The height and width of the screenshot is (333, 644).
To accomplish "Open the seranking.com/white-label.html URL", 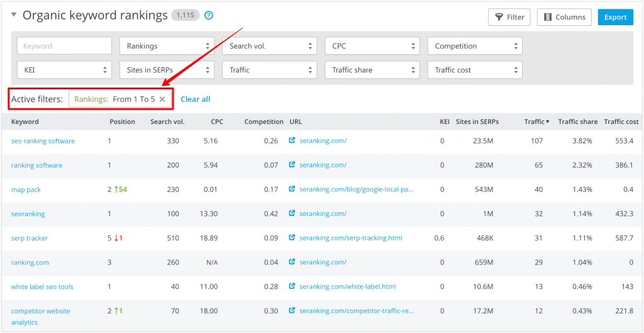I will click(x=347, y=286).
